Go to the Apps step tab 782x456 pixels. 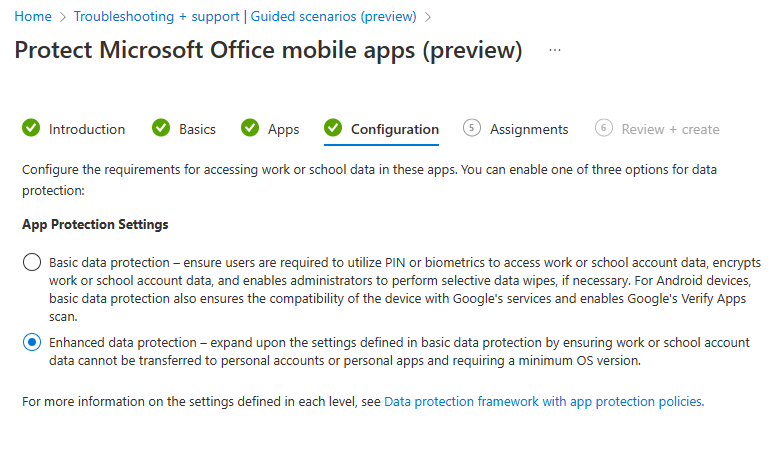(x=270, y=129)
